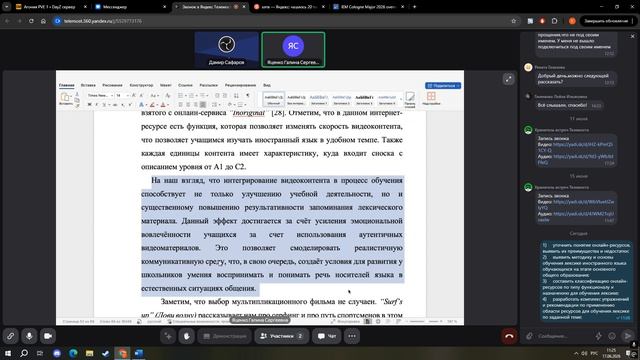Copy the meeting link with chain icon
640x360 pixels.
10,336
